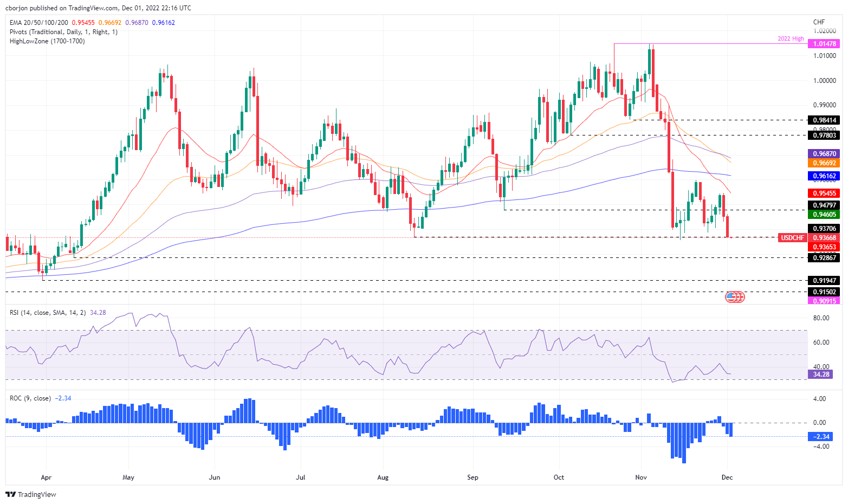Click the RSI value label 34.28 on the axis
This screenshot has height=504, width=848.
click(x=820, y=374)
